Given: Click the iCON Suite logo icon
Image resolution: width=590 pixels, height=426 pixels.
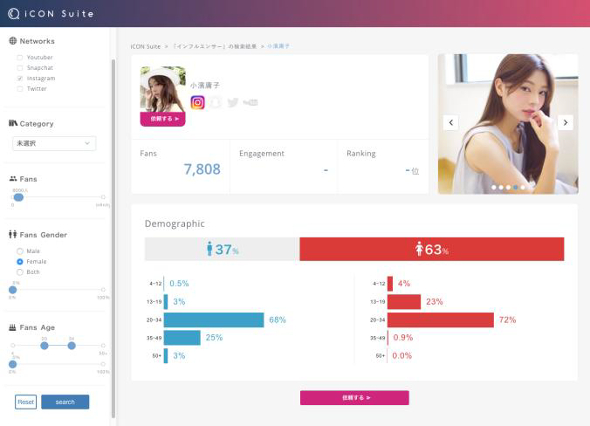Looking at the screenshot, I should 14,14.
